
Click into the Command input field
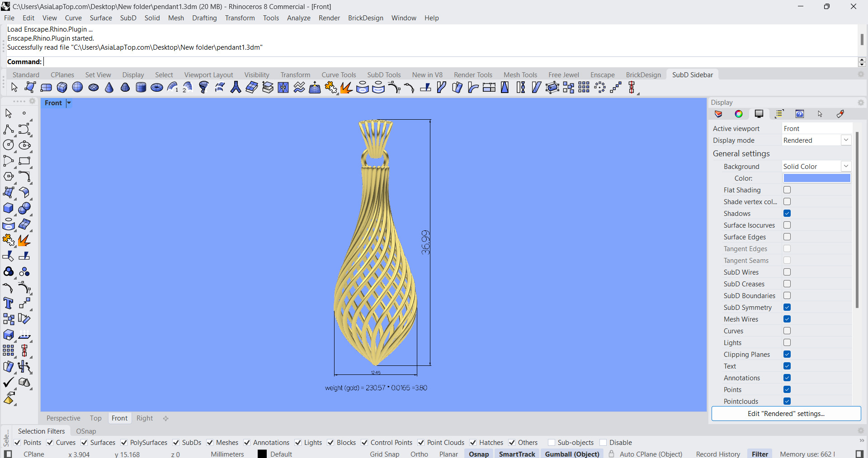point(450,62)
